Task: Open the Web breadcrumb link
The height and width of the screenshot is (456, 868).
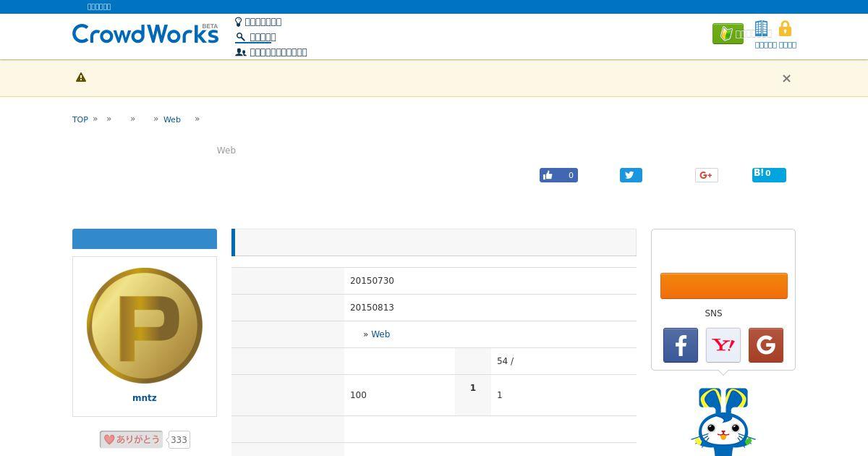Action: click(172, 119)
